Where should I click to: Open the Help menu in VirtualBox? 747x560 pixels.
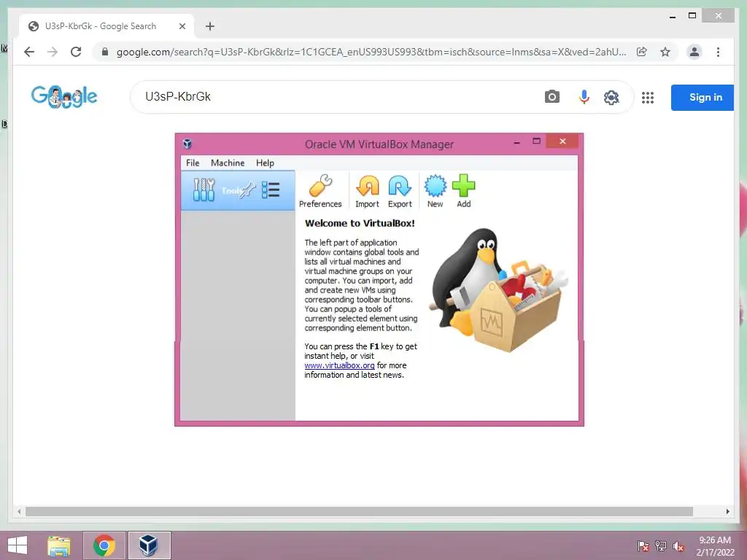coord(265,163)
